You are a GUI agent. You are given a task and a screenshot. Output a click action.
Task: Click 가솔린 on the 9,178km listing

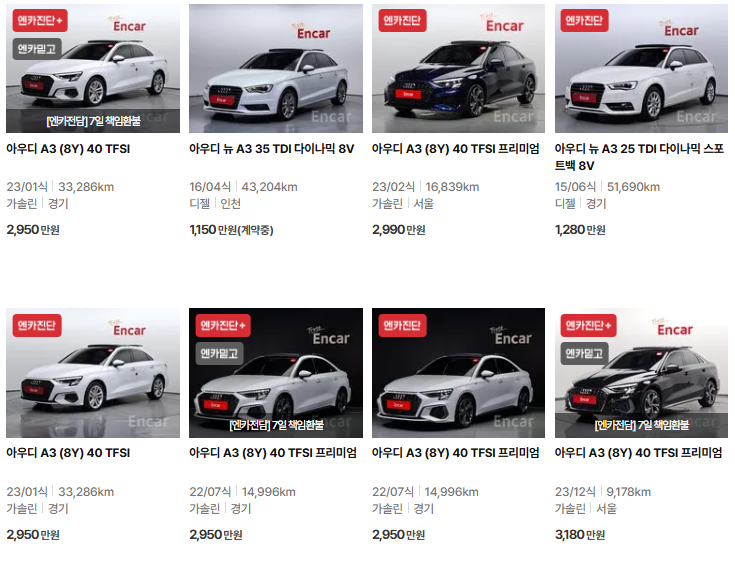point(570,509)
